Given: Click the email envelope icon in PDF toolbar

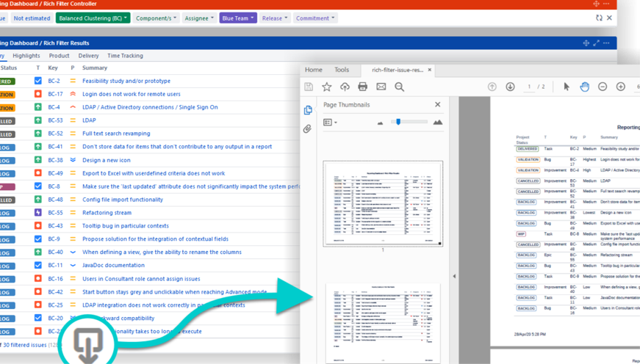Looking at the screenshot, I should (381, 87).
